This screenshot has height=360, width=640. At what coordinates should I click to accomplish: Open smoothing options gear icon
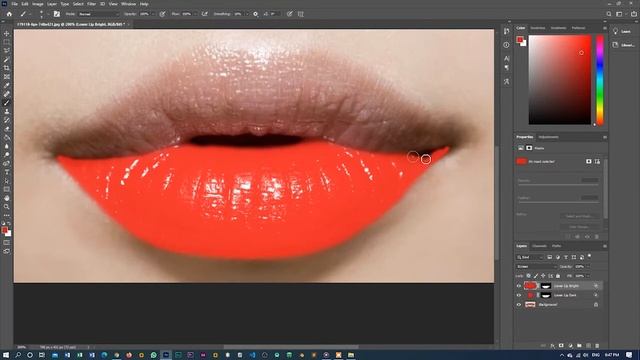tap(256, 14)
